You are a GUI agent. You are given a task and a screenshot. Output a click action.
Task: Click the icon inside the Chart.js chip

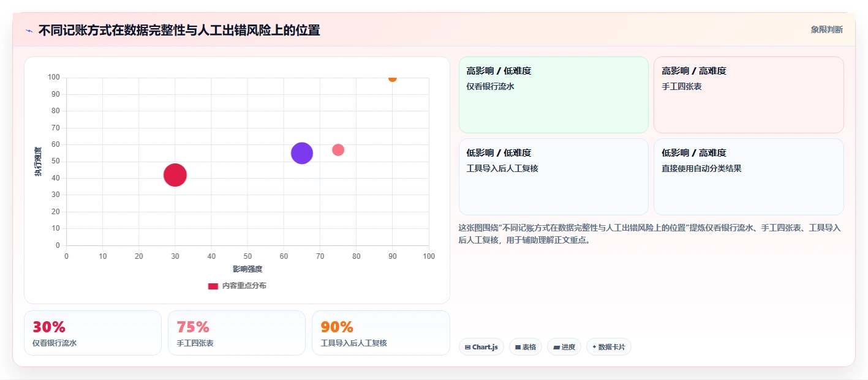pos(468,347)
